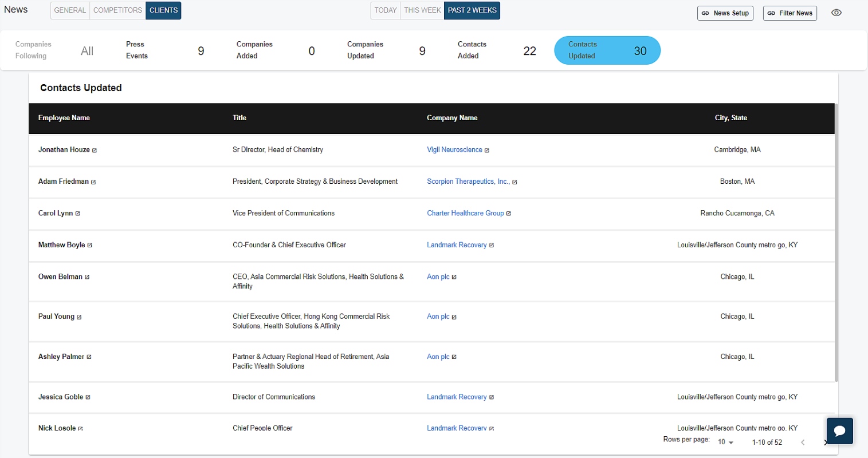Open external icon for Paul Young's Aon plc
The image size is (868, 458).
coord(454,317)
